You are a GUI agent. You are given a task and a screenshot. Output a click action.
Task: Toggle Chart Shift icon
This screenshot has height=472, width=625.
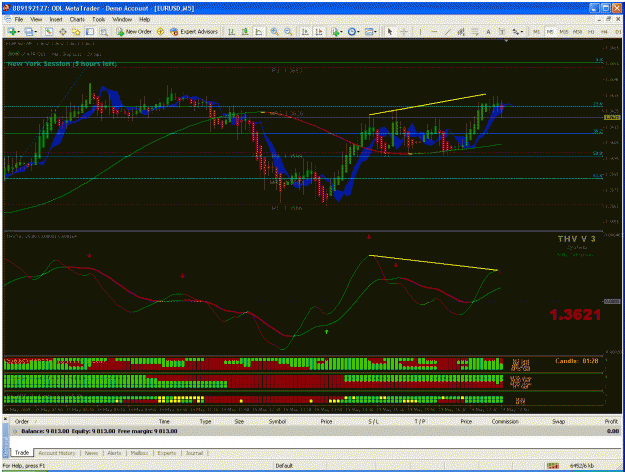point(319,31)
